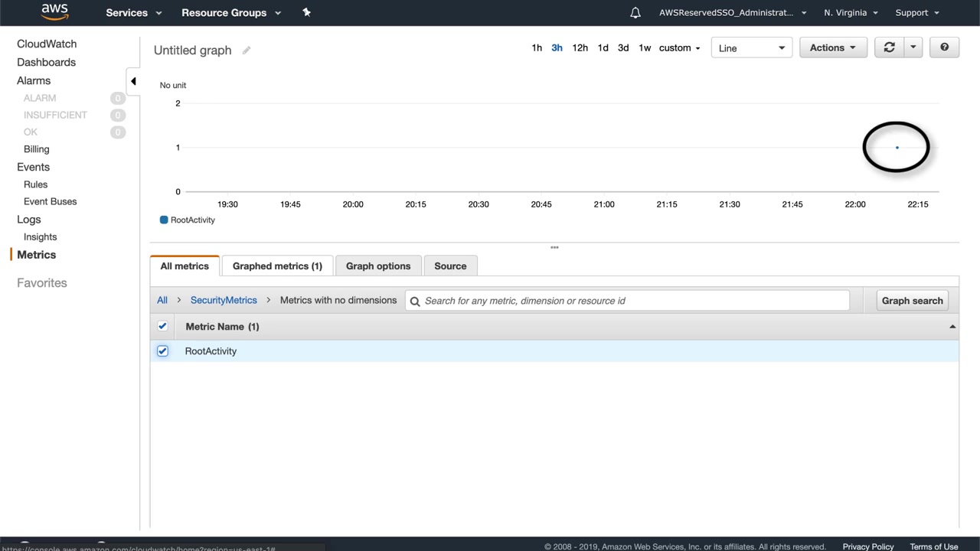Select the 1w time range
This screenshot has height=551, width=980.
645,47
